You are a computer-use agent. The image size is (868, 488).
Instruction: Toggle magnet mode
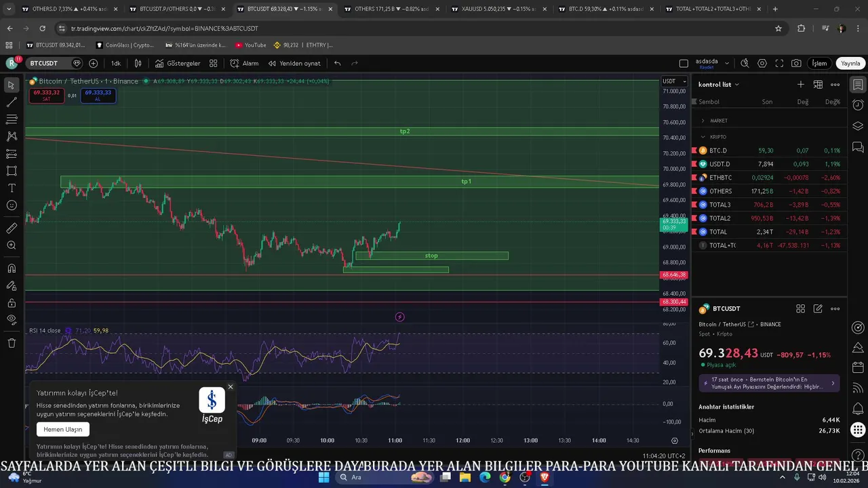pyautogui.click(x=11, y=268)
